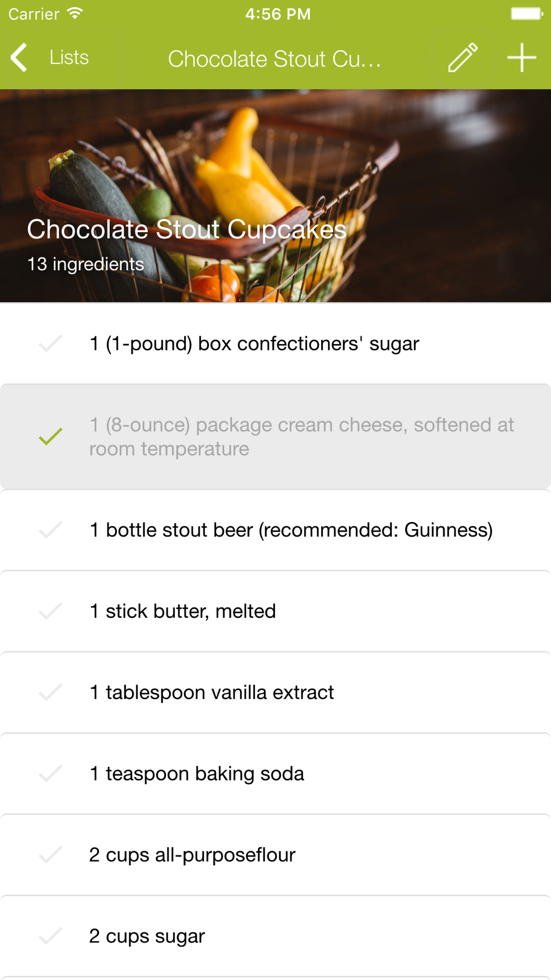Tap the battery indicator icon

(x=526, y=13)
